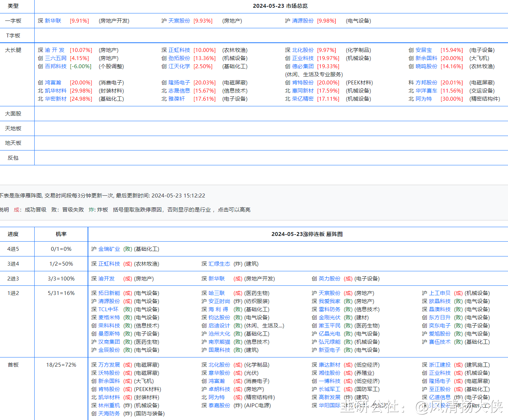Highlight the (AIPC电源) reason tag
508x420 pixels.
(x=258, y=406)
